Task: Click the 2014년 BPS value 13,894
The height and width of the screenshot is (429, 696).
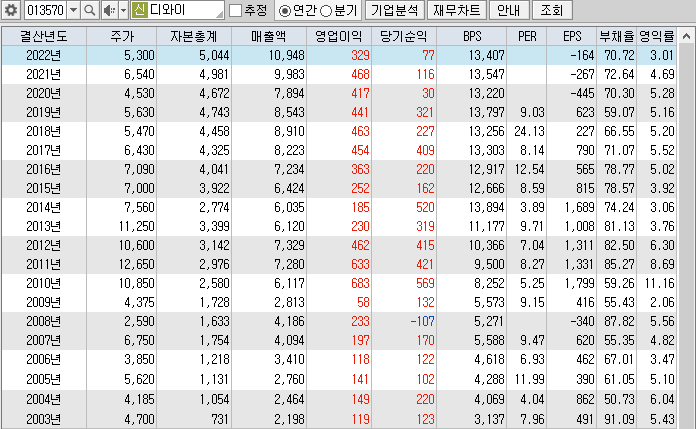Action: 486,207
